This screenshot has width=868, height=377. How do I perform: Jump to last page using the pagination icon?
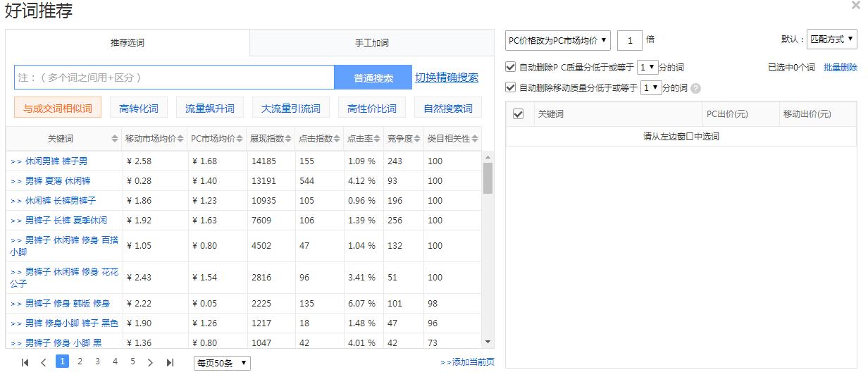click(170, 362)
